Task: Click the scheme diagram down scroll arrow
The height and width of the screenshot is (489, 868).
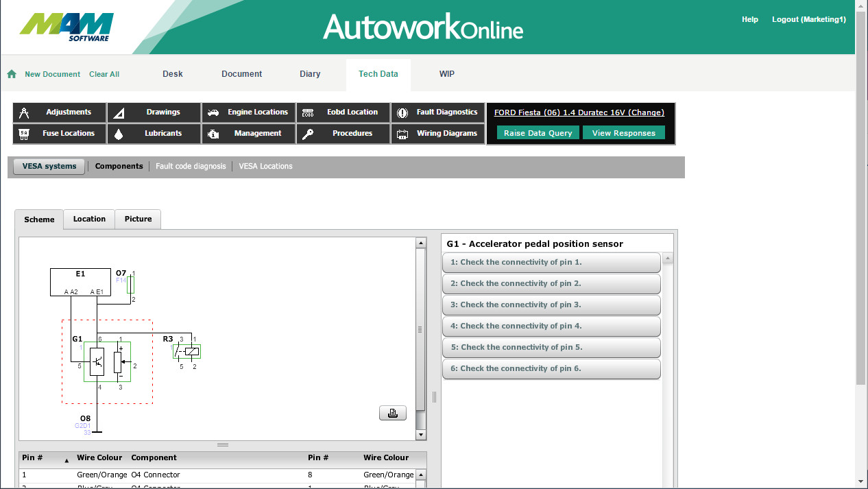Action: 421,435
